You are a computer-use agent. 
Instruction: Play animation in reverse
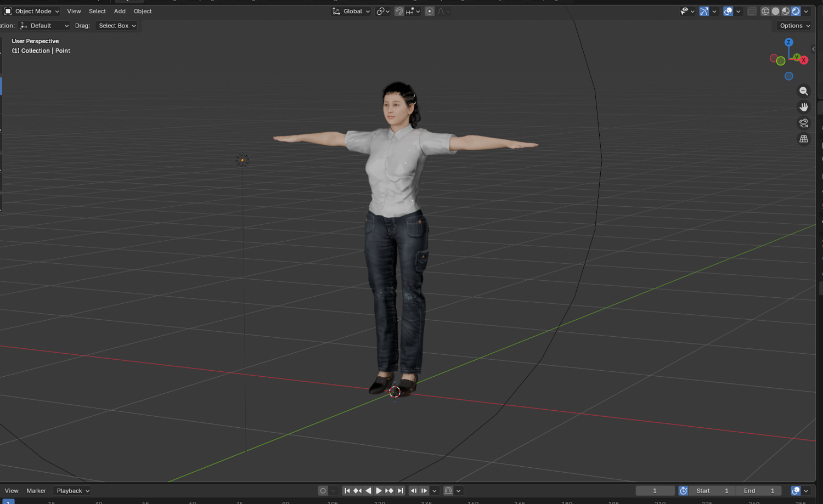(368, 491)
